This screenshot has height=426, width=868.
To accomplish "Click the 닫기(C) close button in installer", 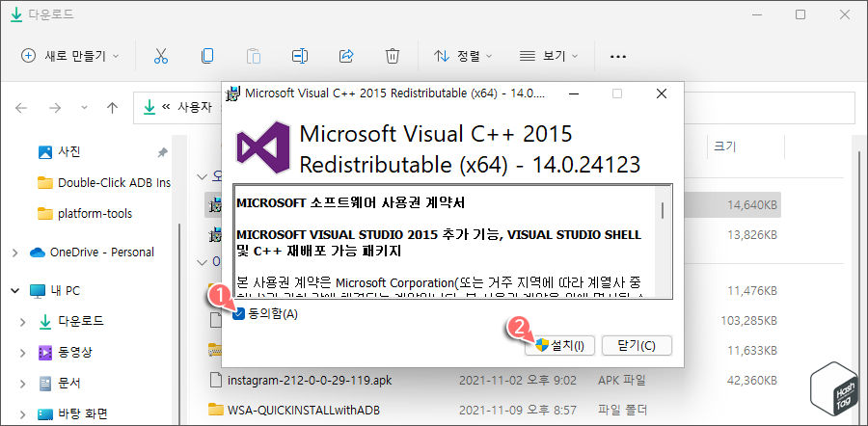I will (637, 346).
